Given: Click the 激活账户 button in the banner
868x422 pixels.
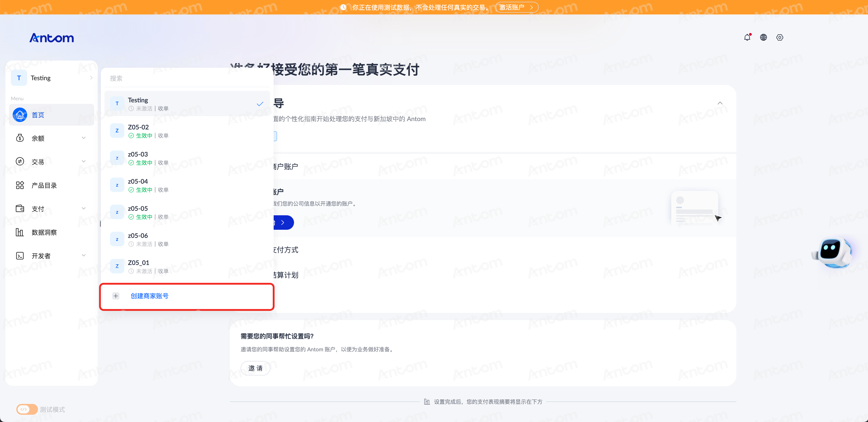Looking at the screenshot, I should 517,7.
